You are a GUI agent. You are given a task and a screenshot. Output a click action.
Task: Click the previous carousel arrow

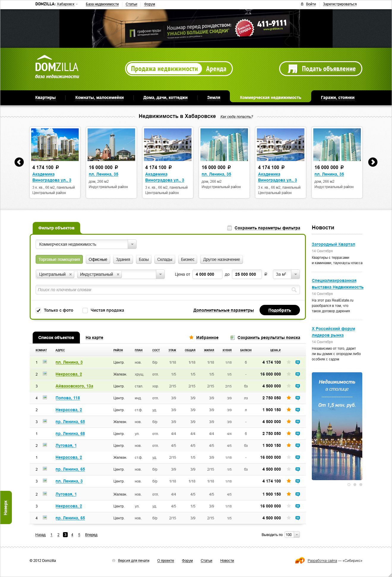pos(19,162)
